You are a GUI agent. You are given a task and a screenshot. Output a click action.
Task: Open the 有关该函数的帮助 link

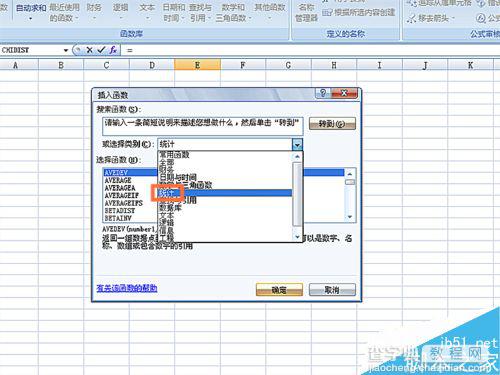point(127,288)
